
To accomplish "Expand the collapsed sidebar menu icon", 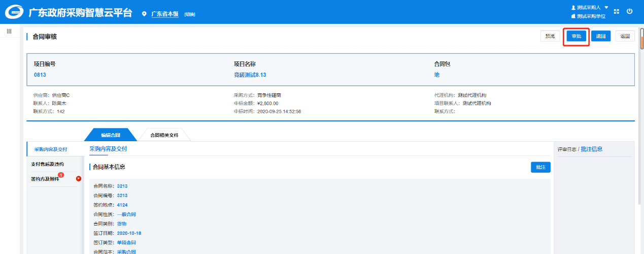I will [x=9, y=31].
